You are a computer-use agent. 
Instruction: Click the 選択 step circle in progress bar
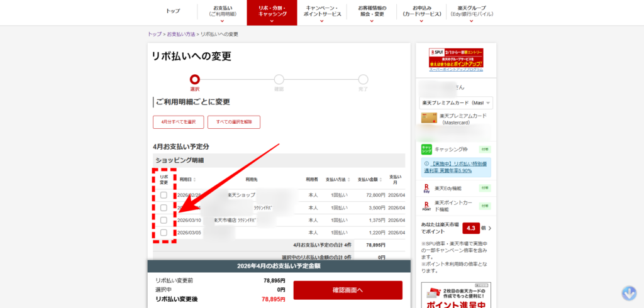(x=195, y=79)
